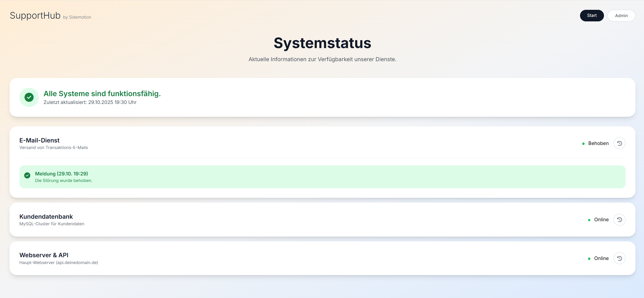Viewport: 644px width, 298px height.
Task: Toggle the Online status of Webserver & API
Action: [x=601, y=258]
